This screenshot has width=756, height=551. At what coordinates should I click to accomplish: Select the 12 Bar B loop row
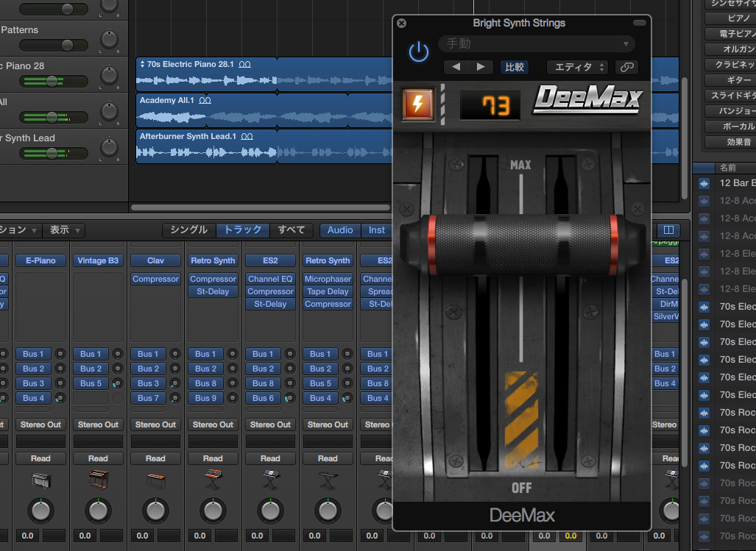coord(724,183)
